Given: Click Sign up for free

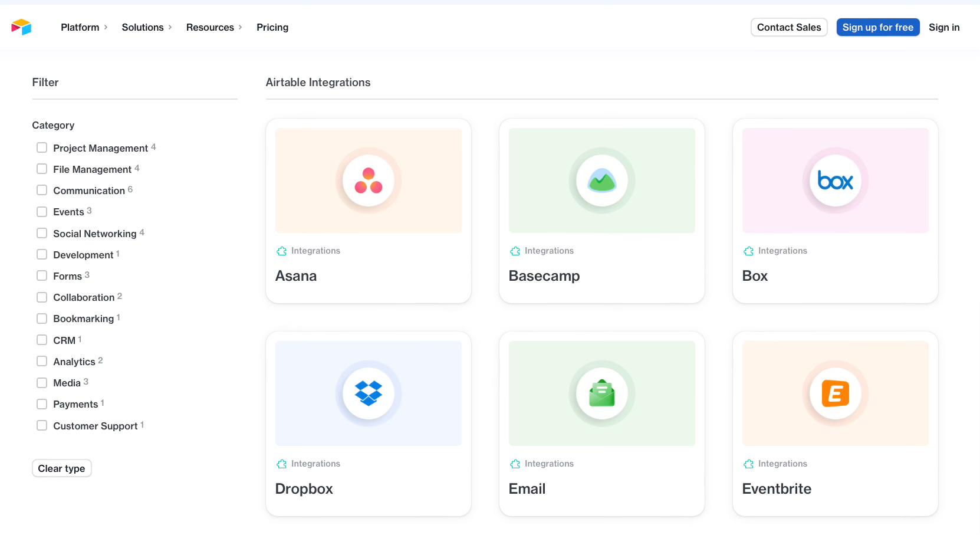Looking at the screenshot, I should point(878,27).
